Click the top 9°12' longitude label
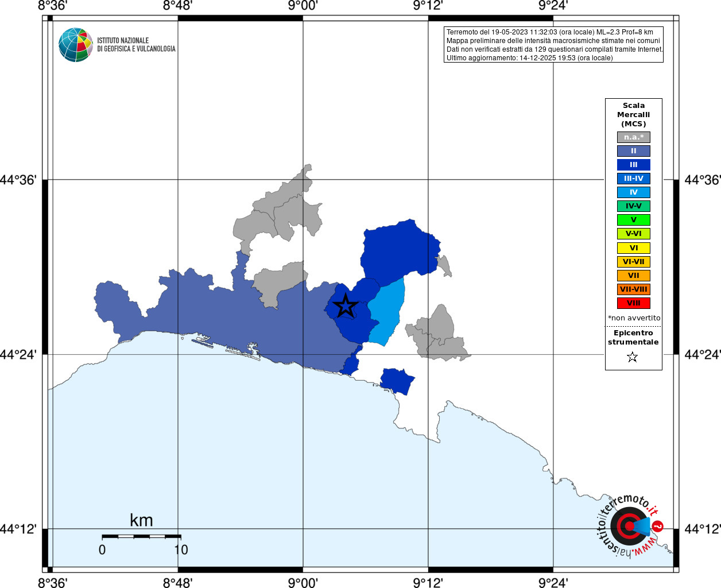The width and height of the screenshot is (721, 588). pos(428,6)
